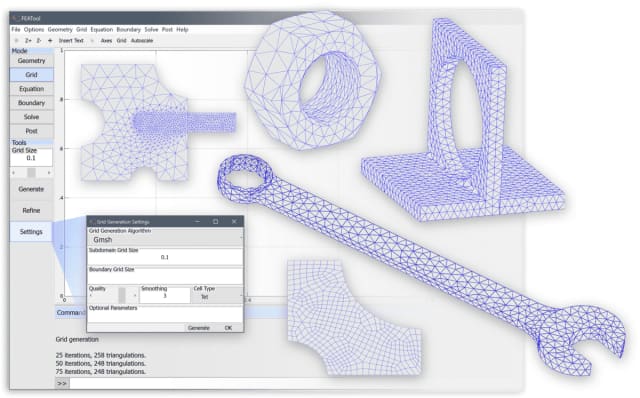
Task: Maximize the Grid Generation Settings dialog
Action: pos(216,222)
